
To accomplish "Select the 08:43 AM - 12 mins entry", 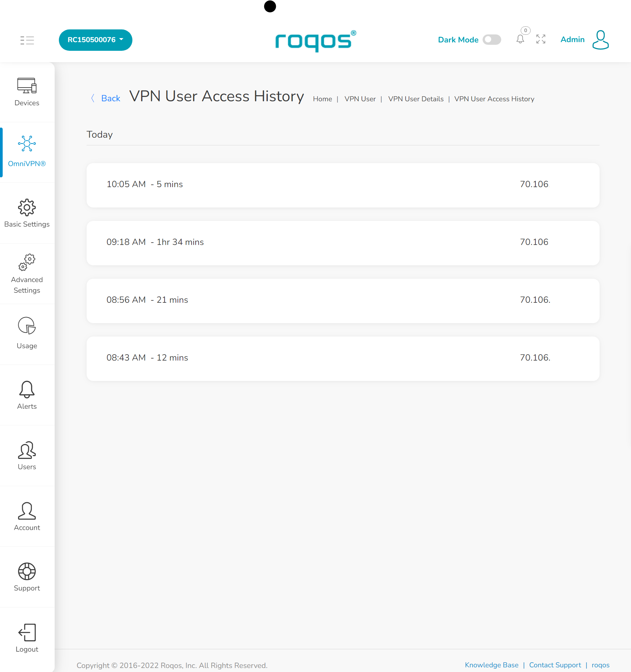I will [343, 359].
